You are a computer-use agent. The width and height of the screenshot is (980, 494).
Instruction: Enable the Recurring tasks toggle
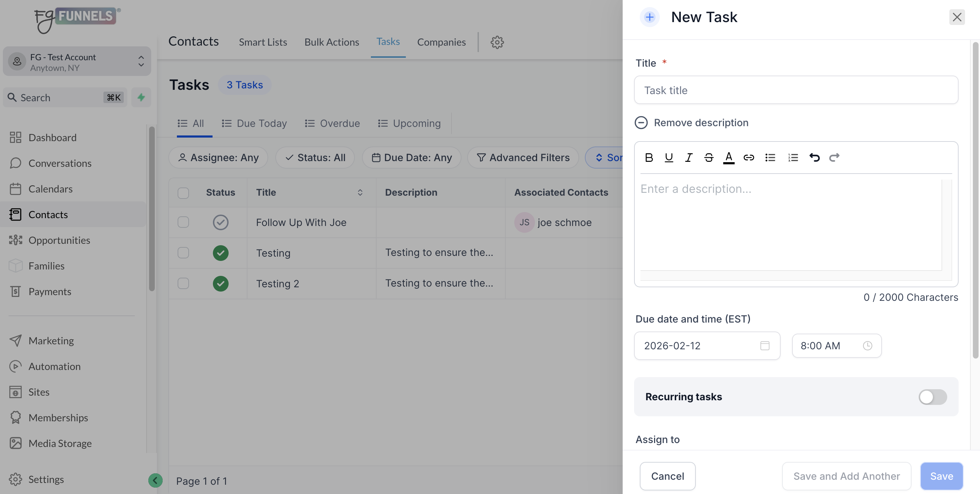click(x=933, y=397)
